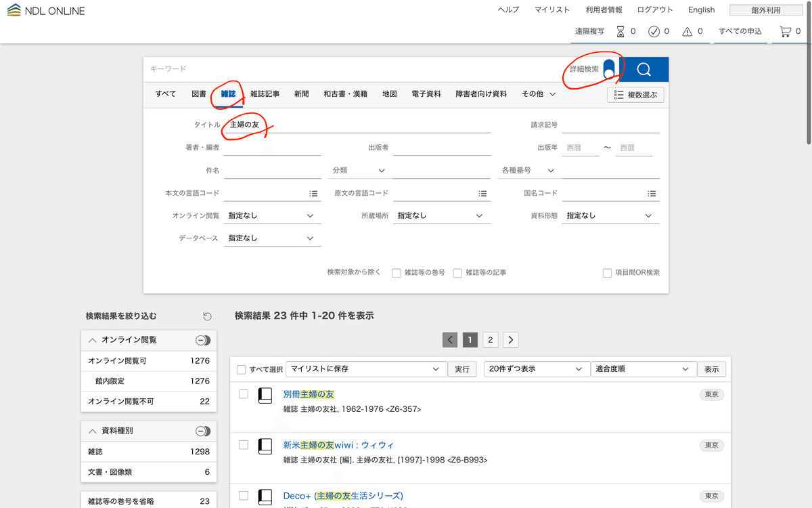Select the Deco+ result checkbox

244,496
